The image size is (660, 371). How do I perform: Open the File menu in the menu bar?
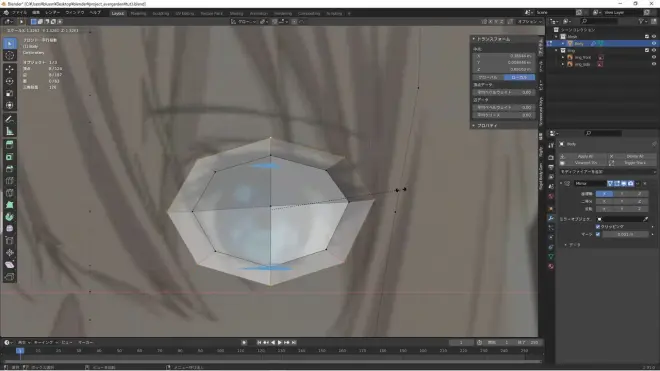(x=19, y=13)
